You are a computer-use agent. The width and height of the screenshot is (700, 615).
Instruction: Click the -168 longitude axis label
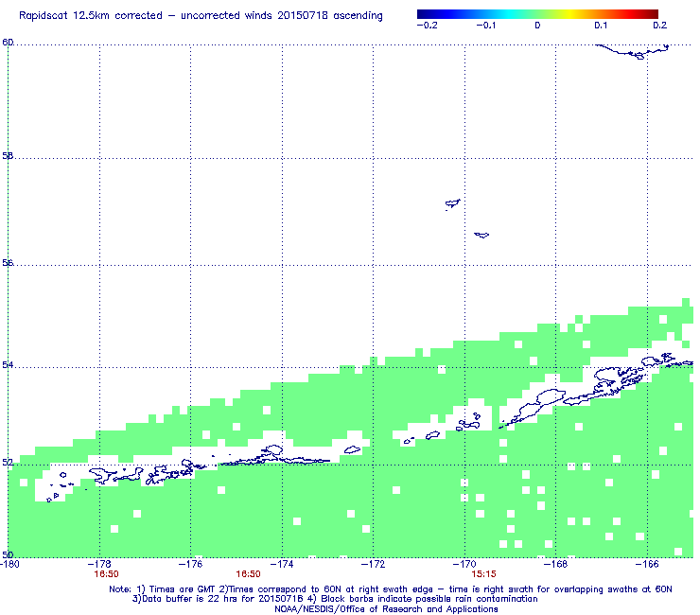[556, 564]
